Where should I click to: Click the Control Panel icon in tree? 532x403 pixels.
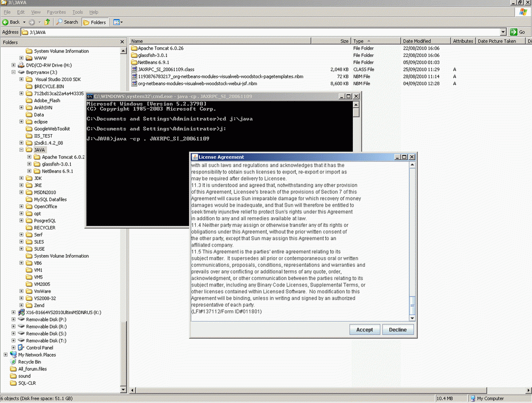point(21,348)
